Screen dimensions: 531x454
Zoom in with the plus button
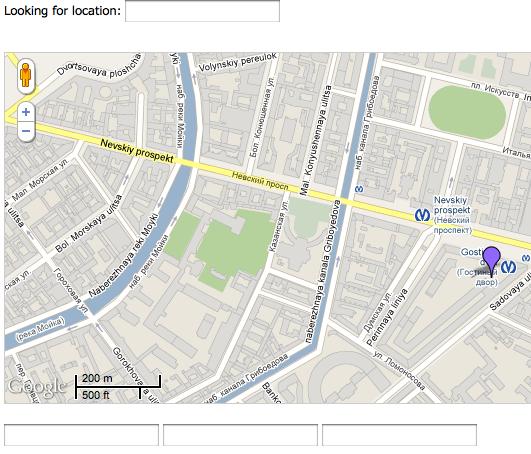pyautogui.click(x=26, y=112)
